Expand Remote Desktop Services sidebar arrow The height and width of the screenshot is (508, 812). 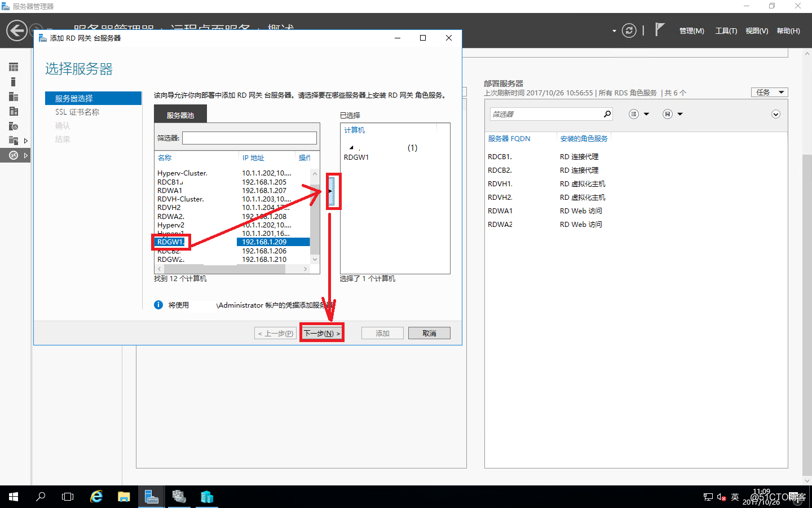[x=25, y=155]
